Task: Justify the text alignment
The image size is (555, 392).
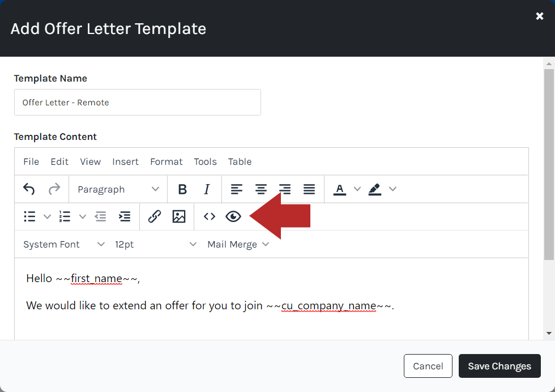Action: (309, 189)
